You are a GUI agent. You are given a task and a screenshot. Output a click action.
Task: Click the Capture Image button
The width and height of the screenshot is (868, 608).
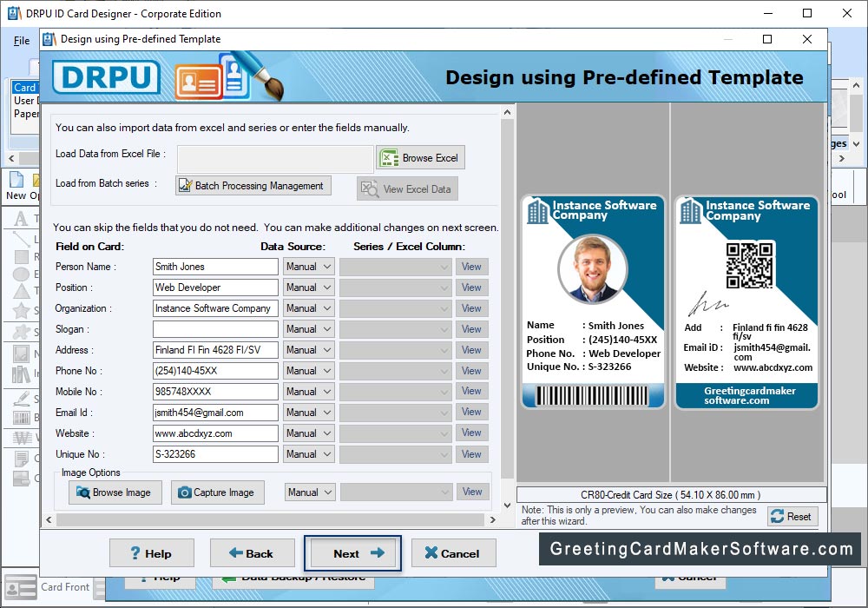[x=218, y=492]
